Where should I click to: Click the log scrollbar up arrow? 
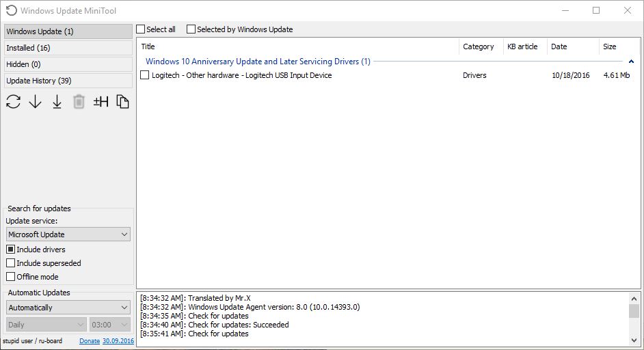(634, 299)
